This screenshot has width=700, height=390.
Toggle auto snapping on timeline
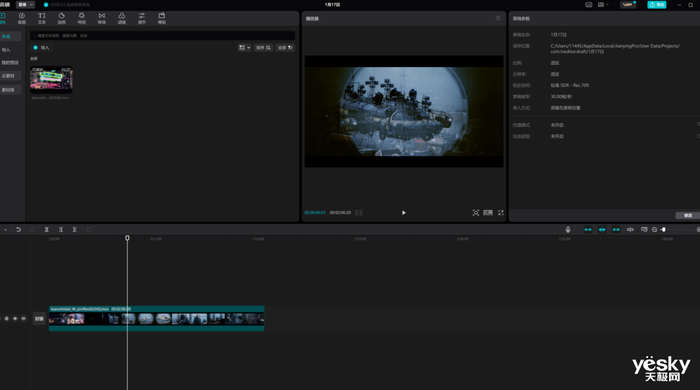[602, 230]
